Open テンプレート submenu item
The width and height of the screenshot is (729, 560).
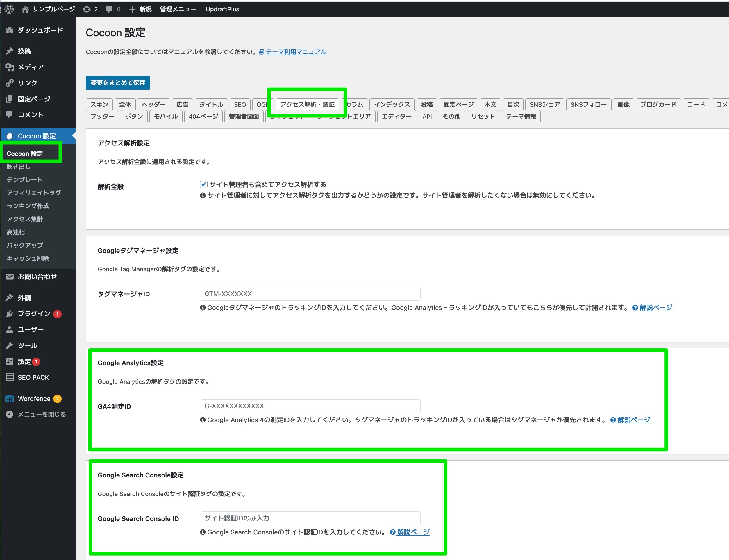(25, 180)
